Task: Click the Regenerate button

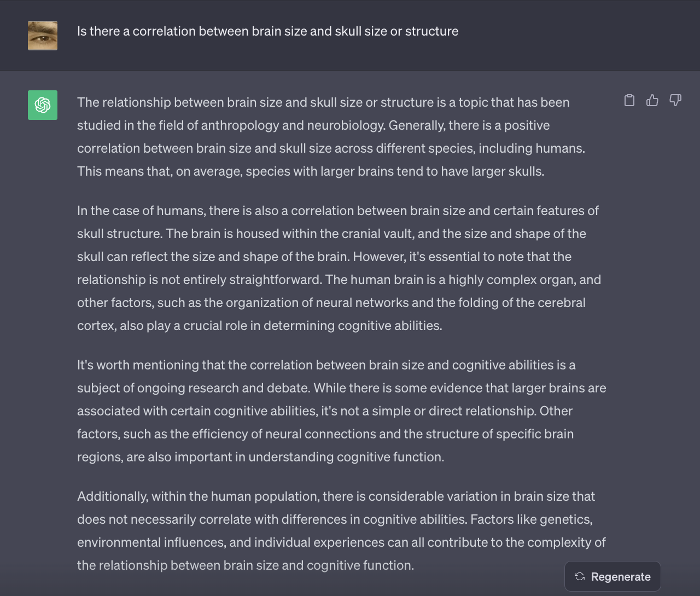Action: pos(612,576)
